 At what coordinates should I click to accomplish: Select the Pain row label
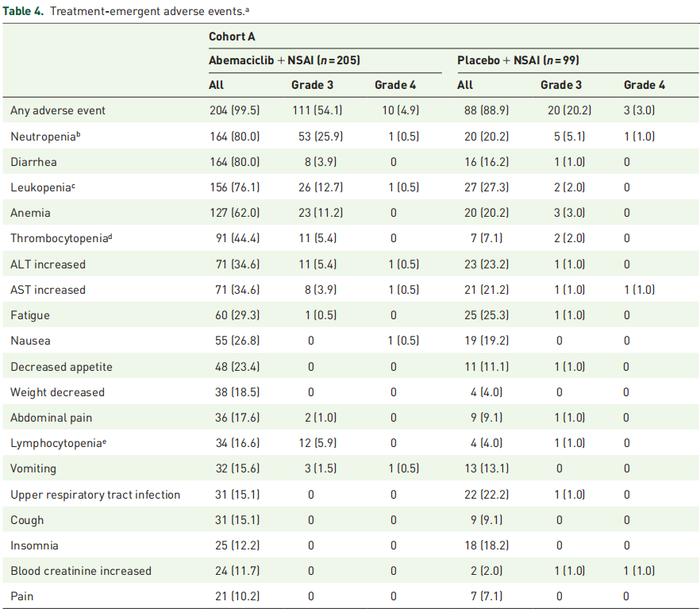point(22,596)
